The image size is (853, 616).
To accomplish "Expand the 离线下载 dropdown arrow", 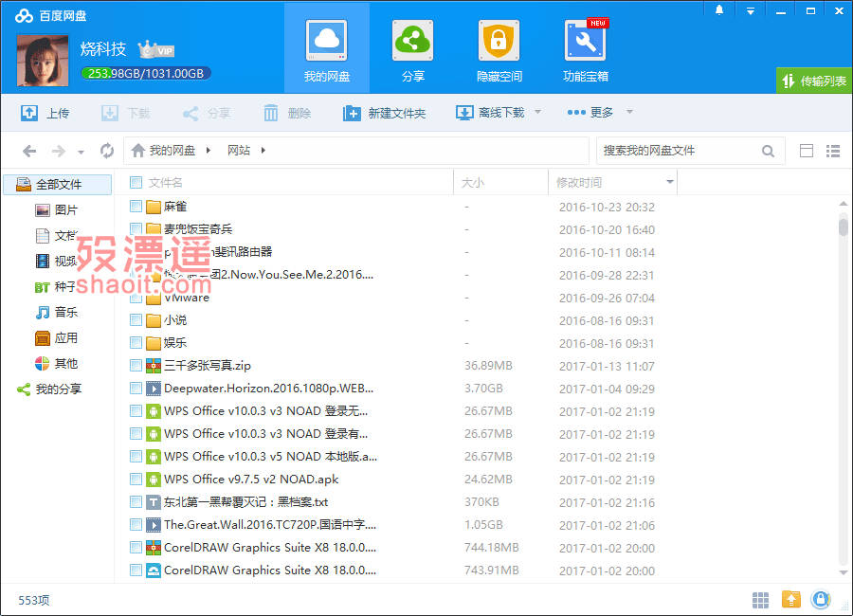I will pyautogui.click(x=538, y=112).
